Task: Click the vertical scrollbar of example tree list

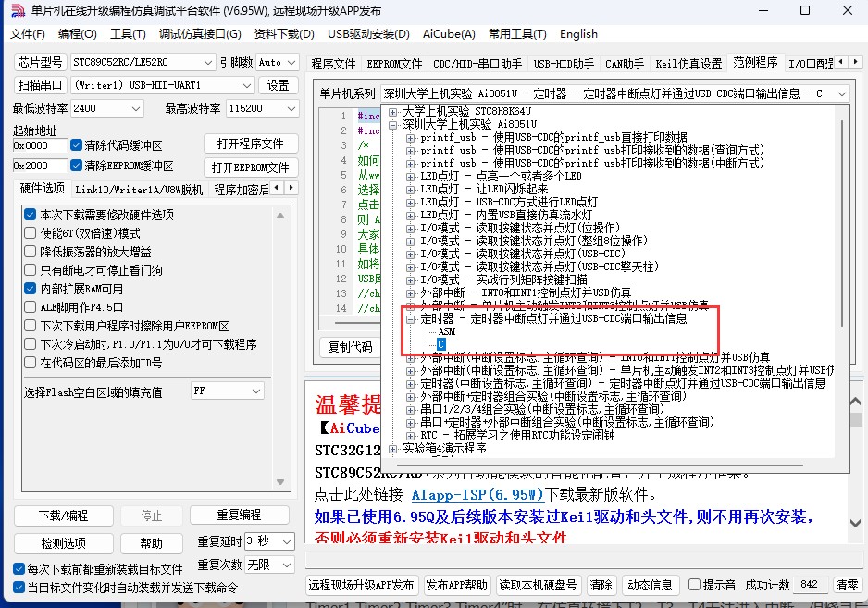Action: (x=842, y=221)
